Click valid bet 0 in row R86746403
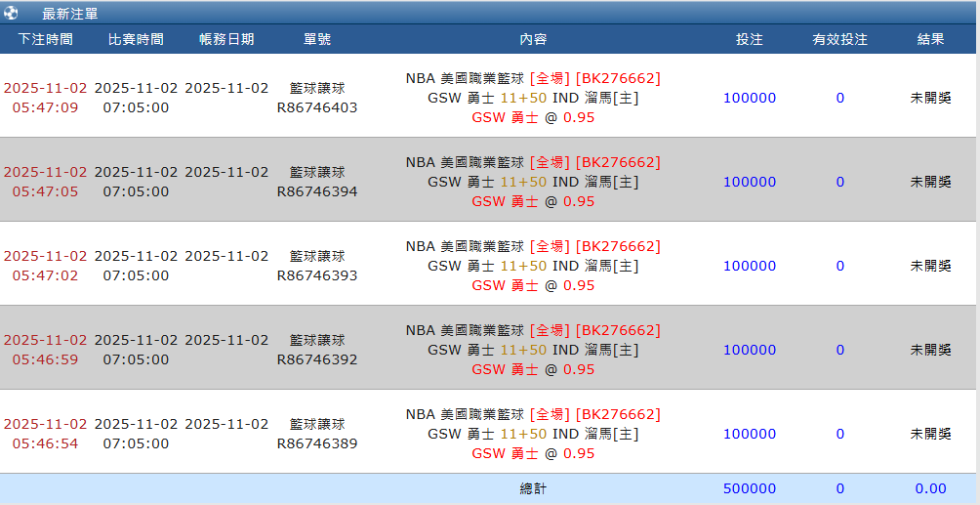Screen dimensions: 980x505 [840, 98]
